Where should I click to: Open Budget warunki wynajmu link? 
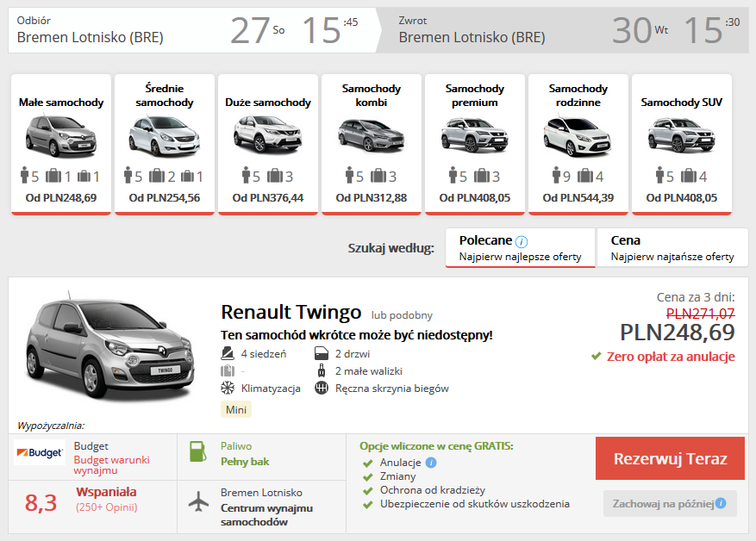(x=112, y=465)
